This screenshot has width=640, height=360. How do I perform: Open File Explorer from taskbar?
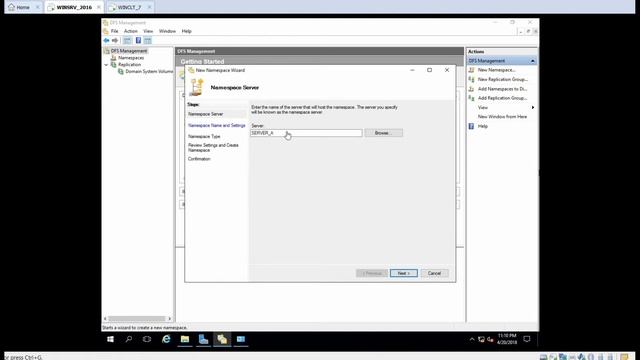[185, 339]
